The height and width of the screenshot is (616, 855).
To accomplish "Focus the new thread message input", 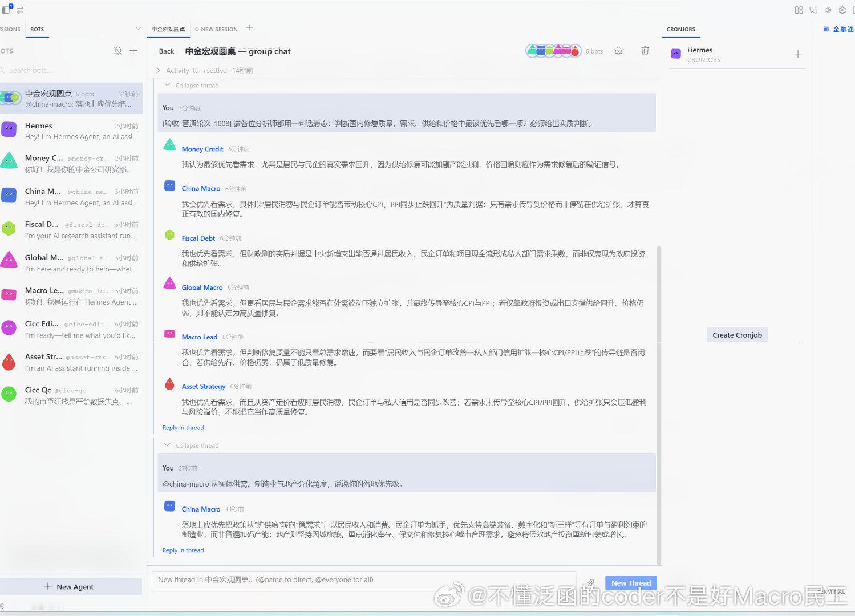I will (365, 580).
